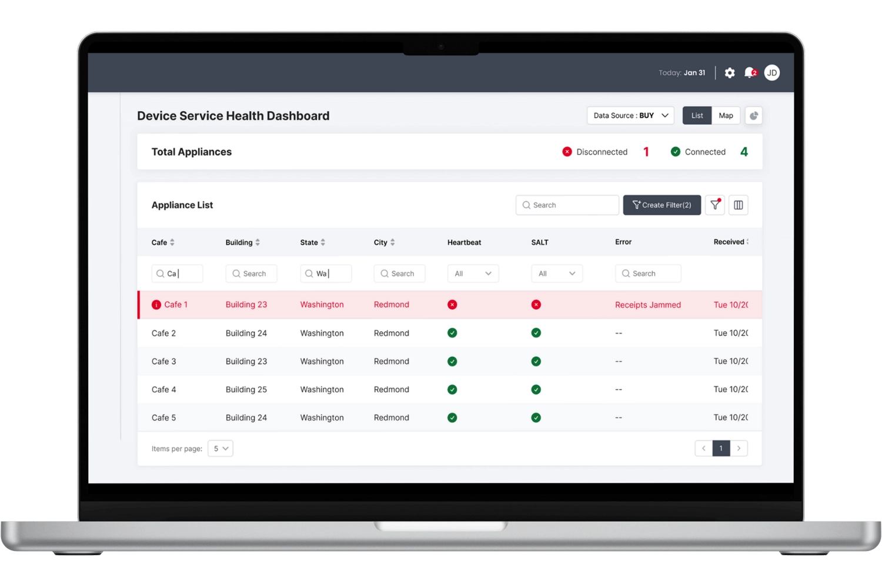This screenshot has width=882, height=588.
Task: Change items per page dropdown
Action: pos(220,449)
